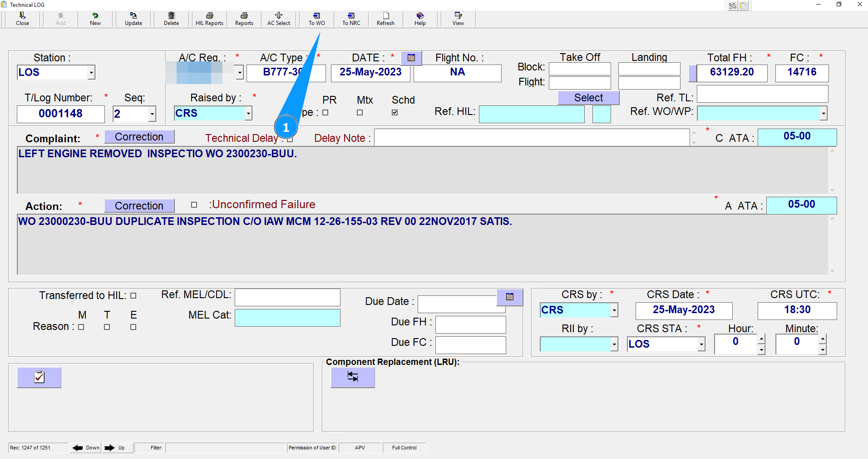The image size is (868, 459).
Task: Toggle the Schd type checkbox
Action: point(395,113)
